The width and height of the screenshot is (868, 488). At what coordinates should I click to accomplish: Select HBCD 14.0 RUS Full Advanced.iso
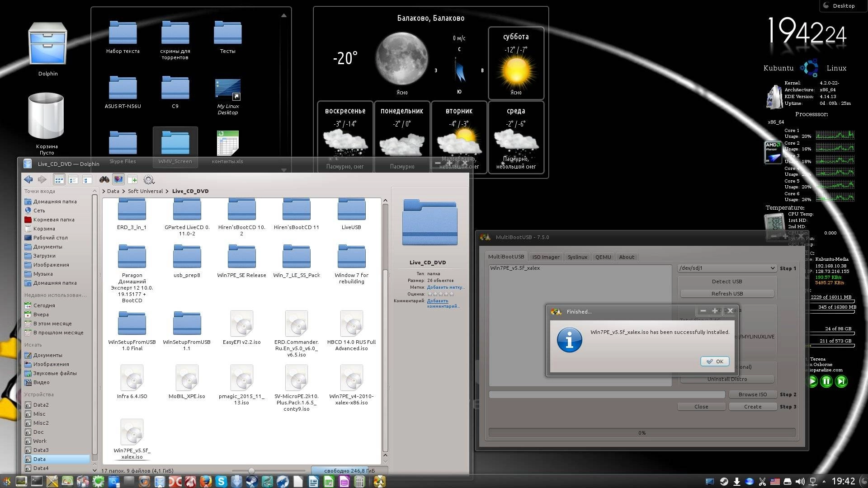[351, 331]
